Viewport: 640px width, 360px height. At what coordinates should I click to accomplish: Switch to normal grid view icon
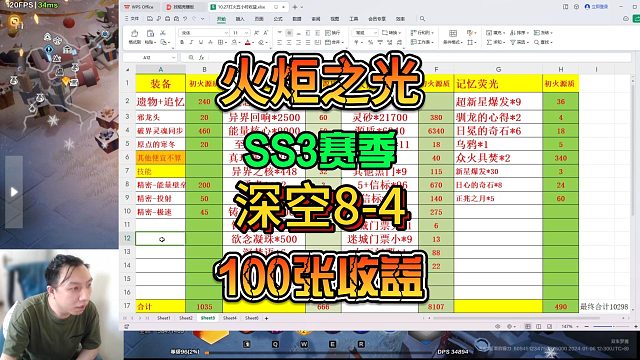tap(528, 327)
